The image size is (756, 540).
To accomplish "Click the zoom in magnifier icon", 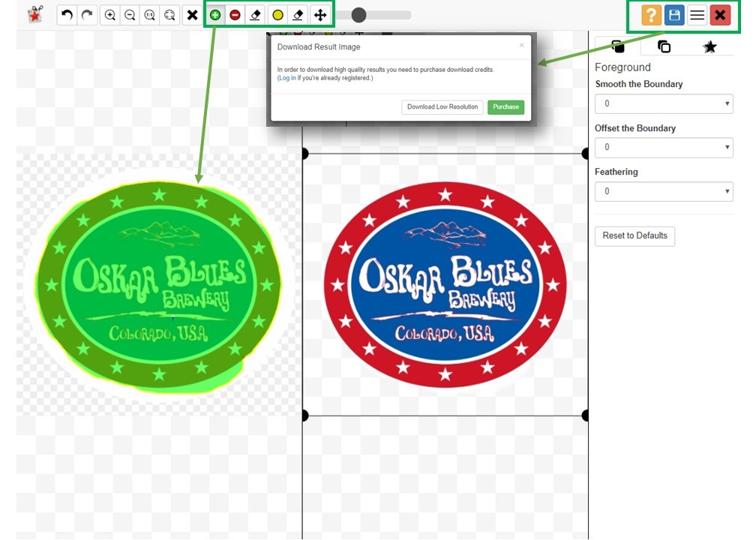I will [111, 15].
